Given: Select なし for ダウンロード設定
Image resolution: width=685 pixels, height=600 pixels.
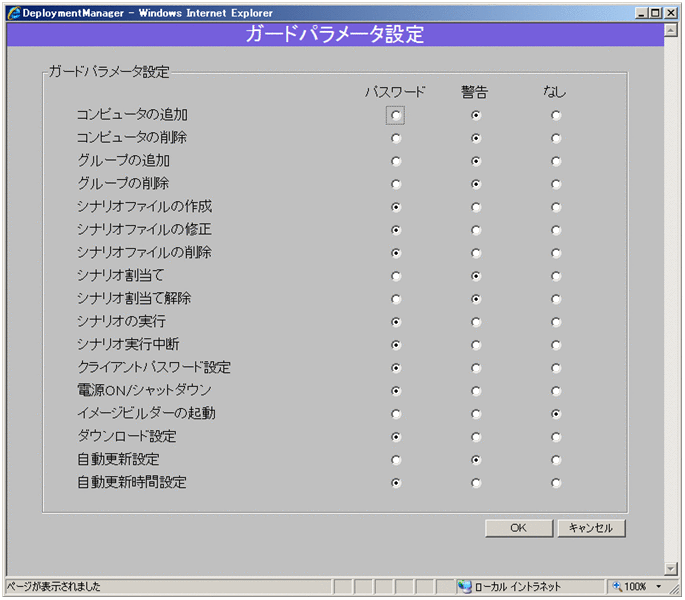Looking at the screenshot, I should (556, 437).
